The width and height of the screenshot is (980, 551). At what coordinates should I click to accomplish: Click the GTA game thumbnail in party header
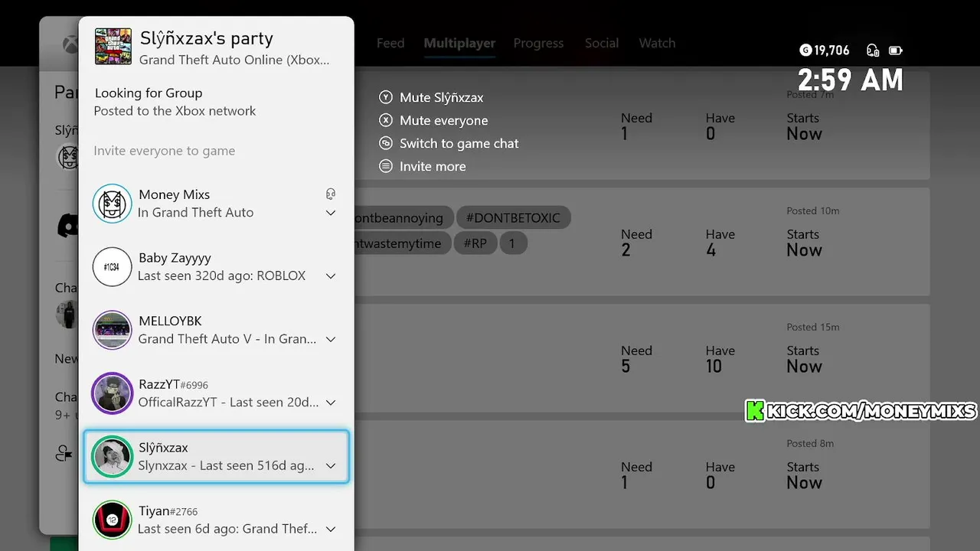click(x=113, y=47)
